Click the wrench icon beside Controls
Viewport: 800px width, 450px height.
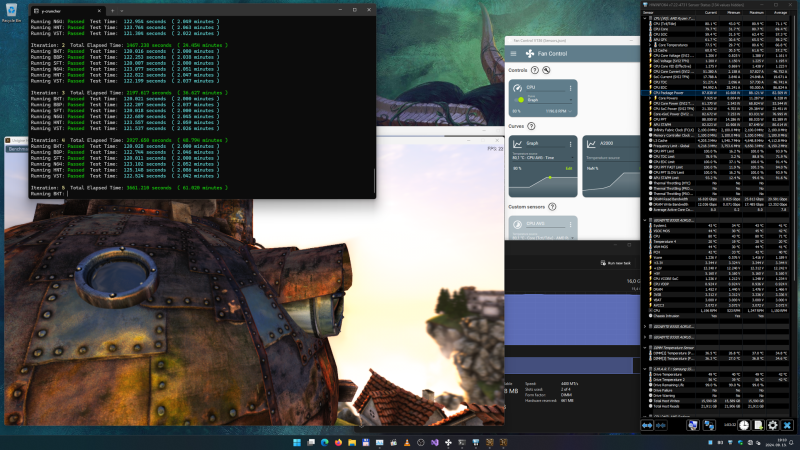coord(546,70)
